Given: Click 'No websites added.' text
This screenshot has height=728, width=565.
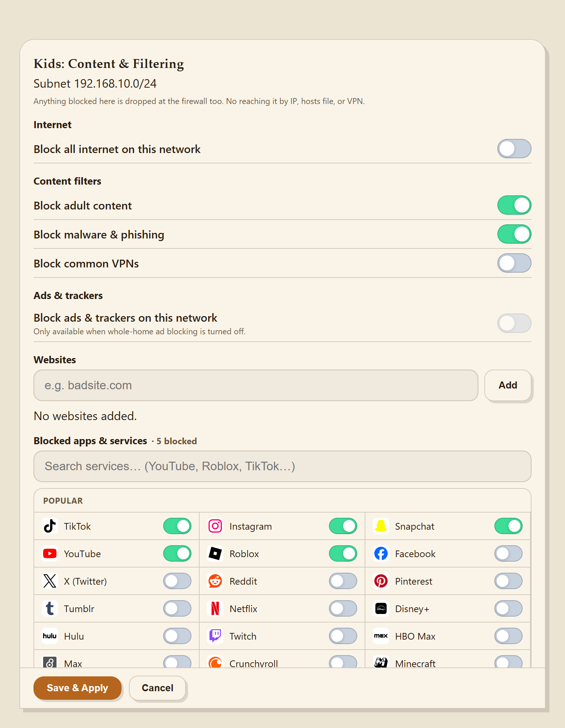Looking at the screenshot, I should tap(85, 416).
